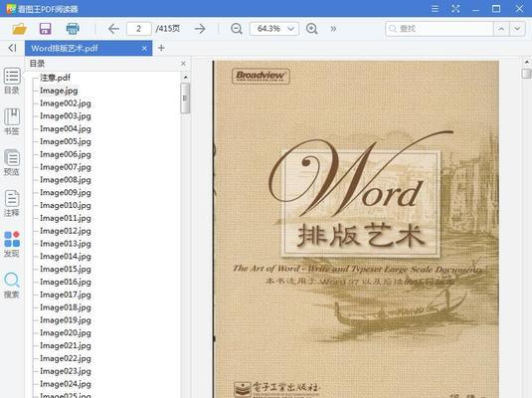Select Image017.jpg in the outline
Screen dimensions: 532x398
pyautogui.click(x=66, y=295)
